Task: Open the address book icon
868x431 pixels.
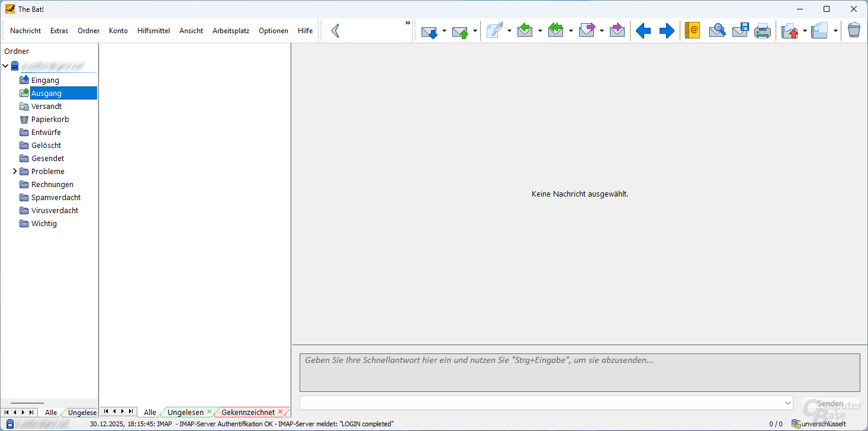Action: [x=691, y=31]
